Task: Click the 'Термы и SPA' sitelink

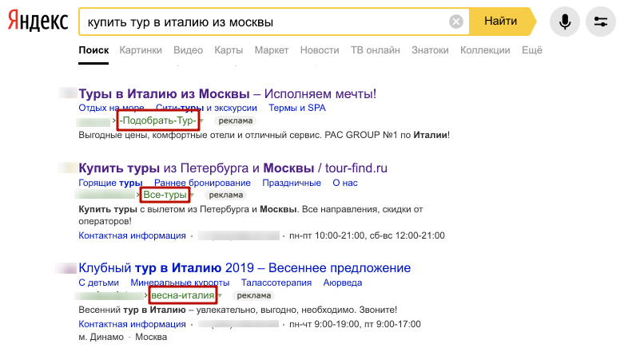Action: tap(297, 108)
